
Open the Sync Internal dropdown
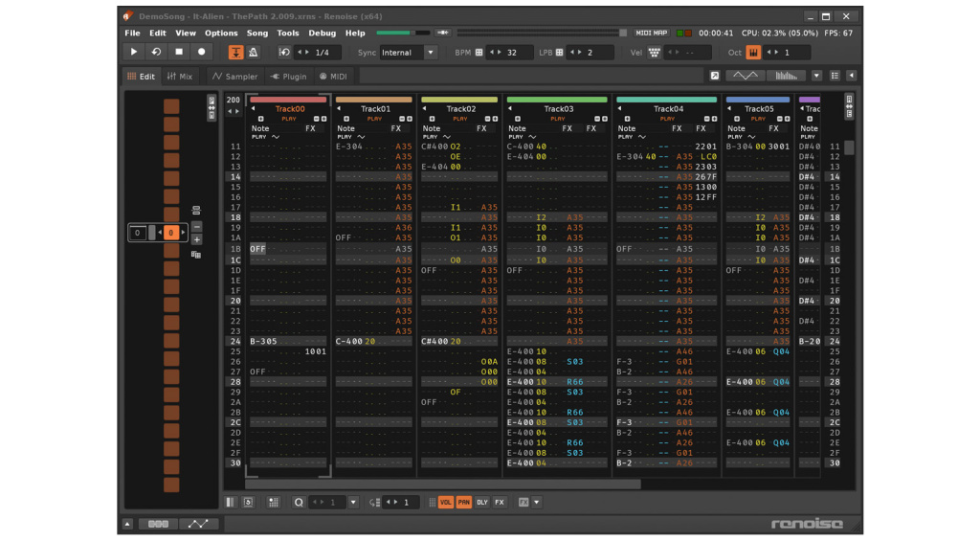click(409, 53)
